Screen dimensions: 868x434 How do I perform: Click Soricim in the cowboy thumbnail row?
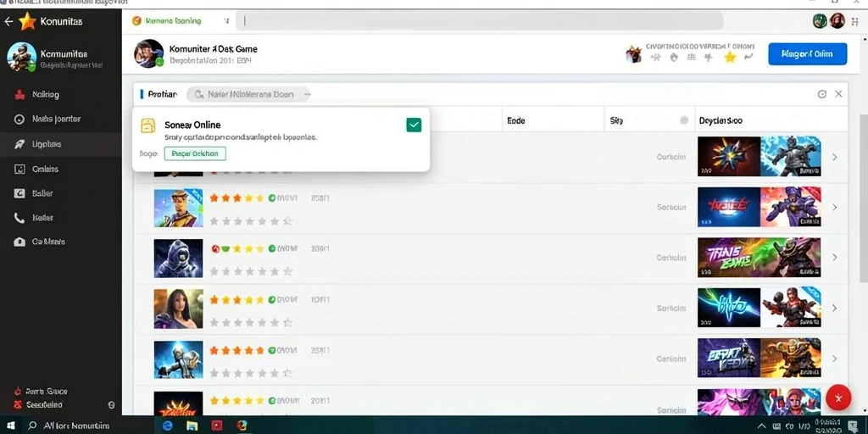click(x=671, y=208)
